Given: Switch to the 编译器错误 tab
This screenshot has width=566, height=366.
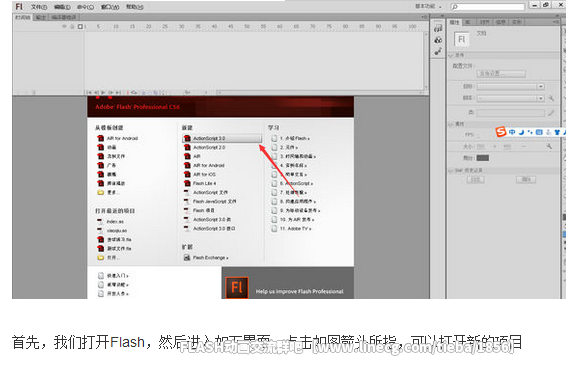Looking at the screenshot, I should (64, 17).
